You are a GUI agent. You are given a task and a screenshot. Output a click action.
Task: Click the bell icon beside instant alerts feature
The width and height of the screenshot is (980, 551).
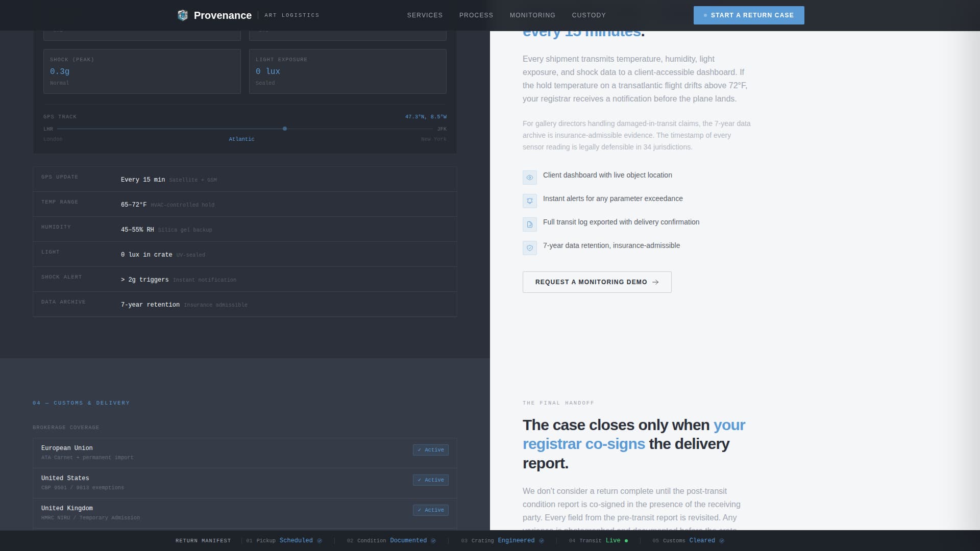pos(530,201)
